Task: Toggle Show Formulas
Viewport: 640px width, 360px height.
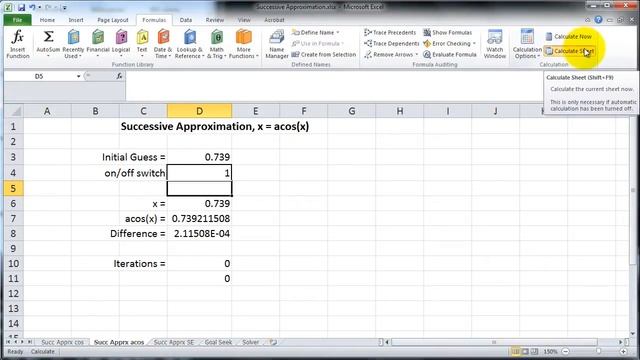Action: click(x=447, y=32)
